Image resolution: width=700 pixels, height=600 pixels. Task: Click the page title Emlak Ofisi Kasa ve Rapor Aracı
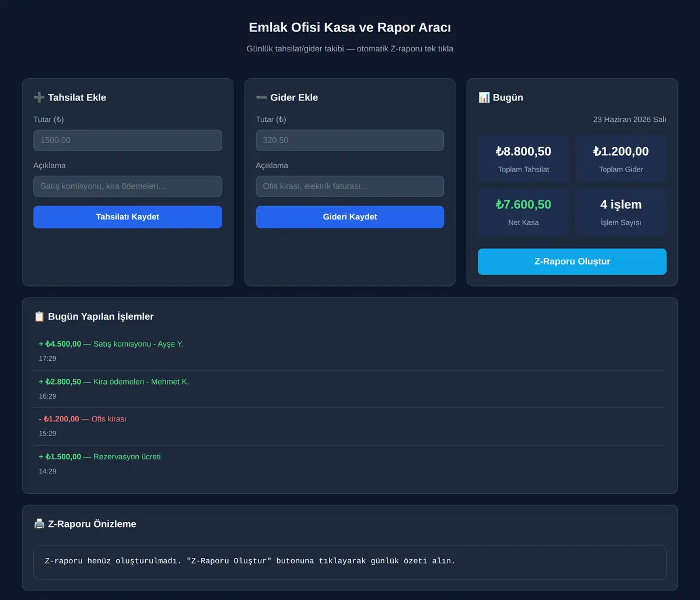tap(350, 27)
